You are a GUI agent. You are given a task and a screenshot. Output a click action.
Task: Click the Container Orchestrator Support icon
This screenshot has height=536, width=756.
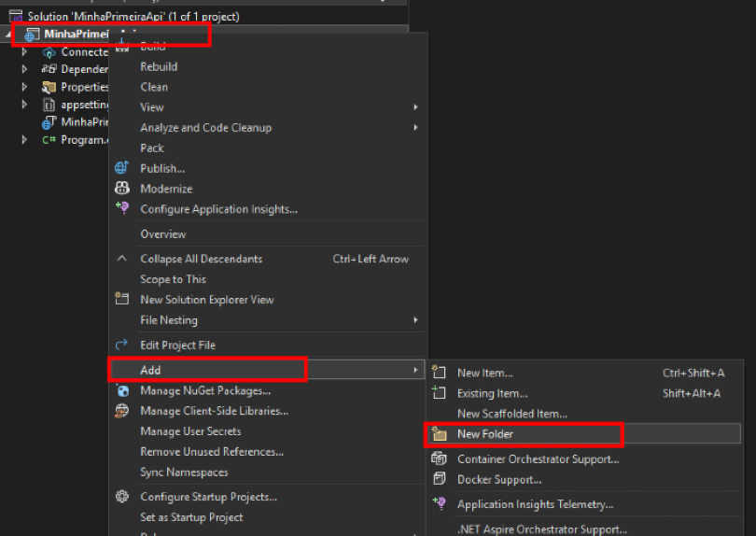click(439, 458)
